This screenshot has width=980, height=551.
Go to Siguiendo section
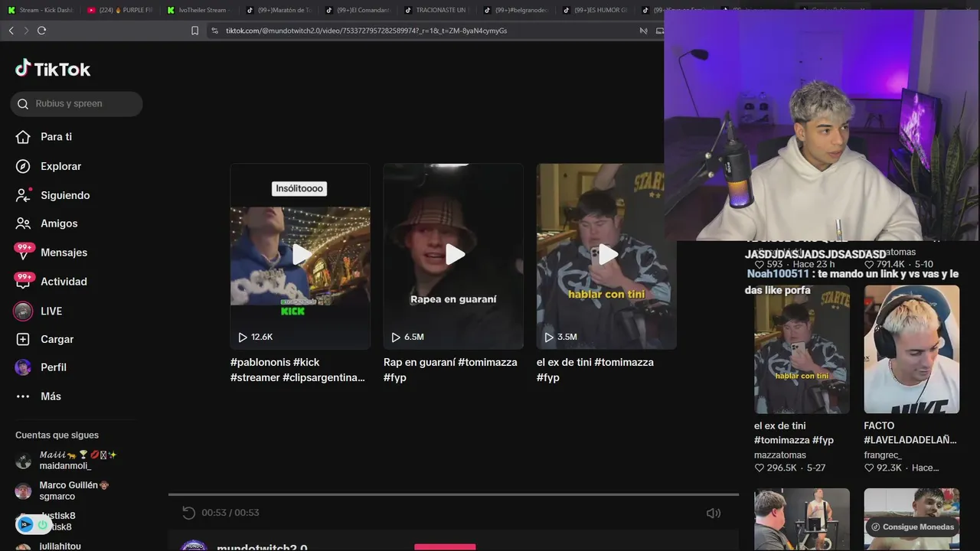click(65, 195)
